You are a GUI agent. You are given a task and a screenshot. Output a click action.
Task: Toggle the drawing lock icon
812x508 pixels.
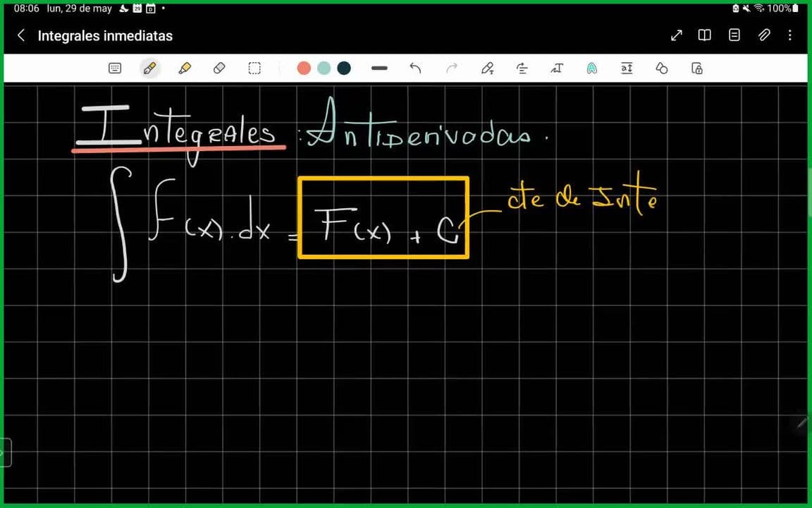(x=697, y=68)
